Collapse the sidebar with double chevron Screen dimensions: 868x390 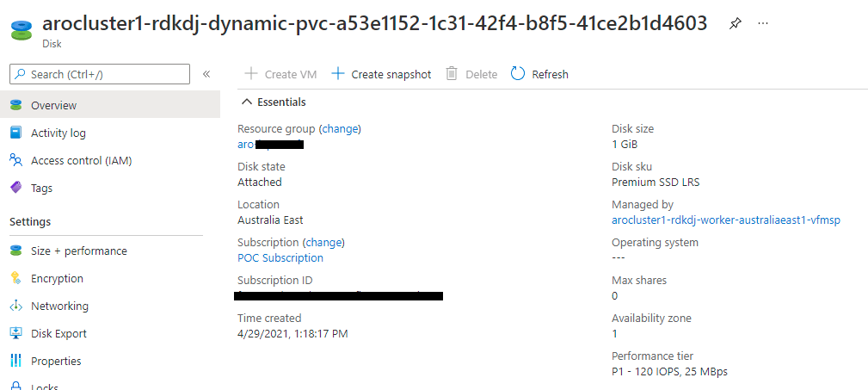pos(206,74)
